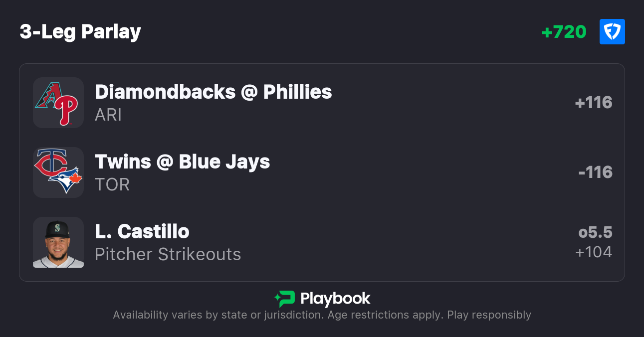Select the Twins @ Blue Jays matchup title
Screen dimensions: 644x337
click(x=182, y=162)
